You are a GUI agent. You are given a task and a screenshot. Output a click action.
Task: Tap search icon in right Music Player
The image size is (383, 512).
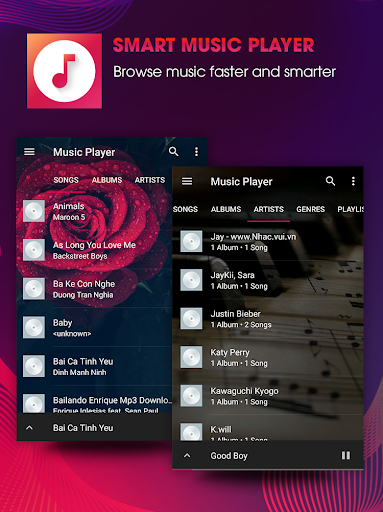coord(330,181)
